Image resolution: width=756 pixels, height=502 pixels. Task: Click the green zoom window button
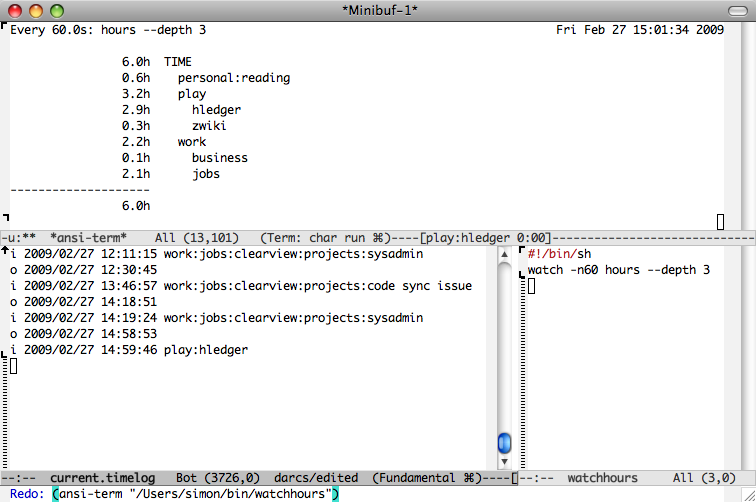click(57, 10)
